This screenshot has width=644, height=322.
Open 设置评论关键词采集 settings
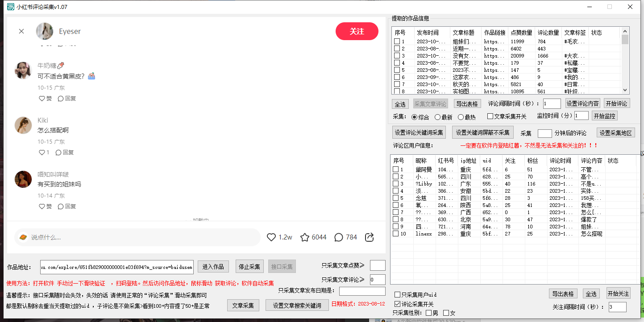pos(419,132)
